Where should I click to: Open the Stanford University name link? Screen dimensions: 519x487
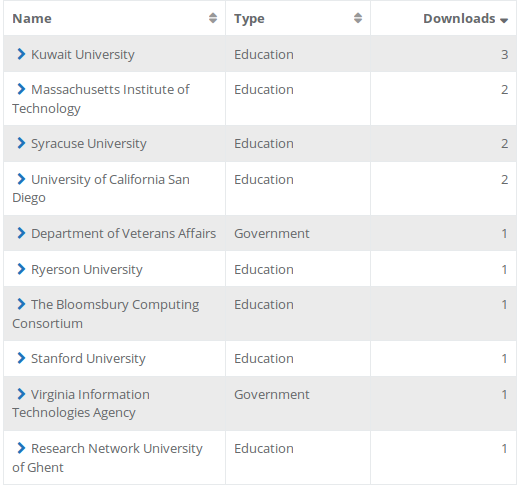pos(88,359)
